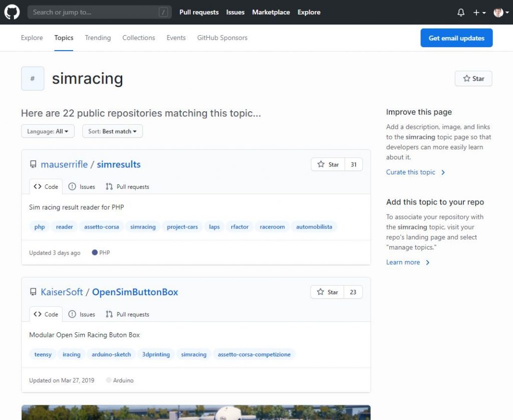The image size is (513, 420).
Task: Star the simresults repository
Action: pyautogui.click(x=328, y=164)
